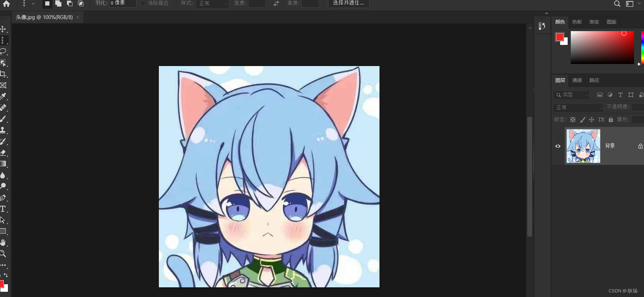The width and height of the screenshot is (644, 297).
Task: Select the Type tool
Action: 3,209
